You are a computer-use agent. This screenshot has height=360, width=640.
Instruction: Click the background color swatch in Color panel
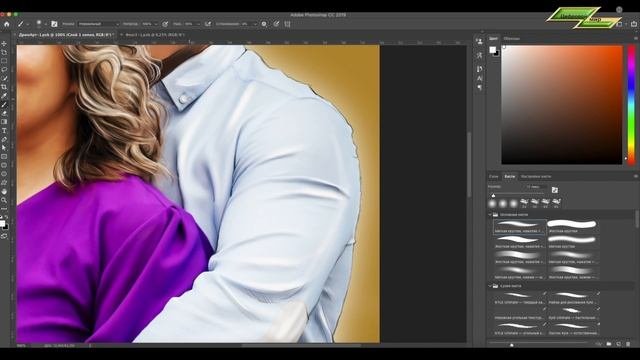(497, 53)
